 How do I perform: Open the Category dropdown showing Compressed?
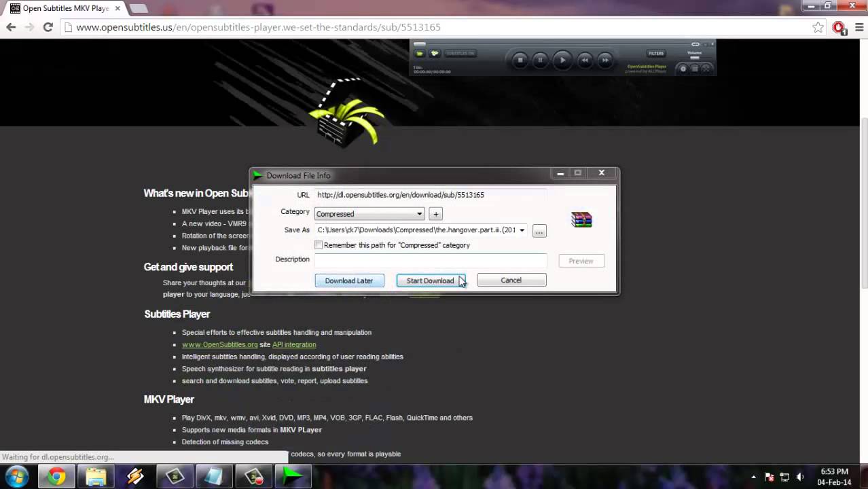(x=369, y=214)
